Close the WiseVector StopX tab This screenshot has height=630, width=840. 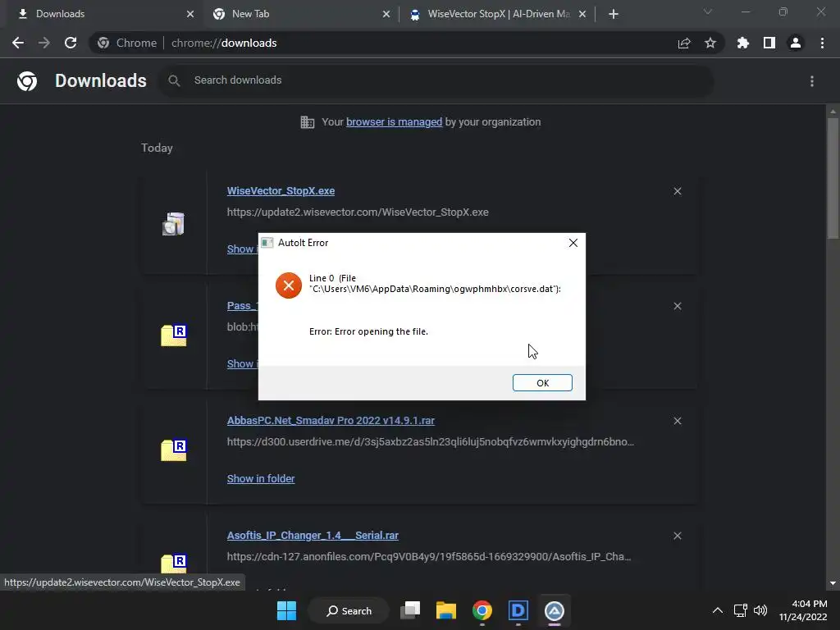(x=582, y=14)
